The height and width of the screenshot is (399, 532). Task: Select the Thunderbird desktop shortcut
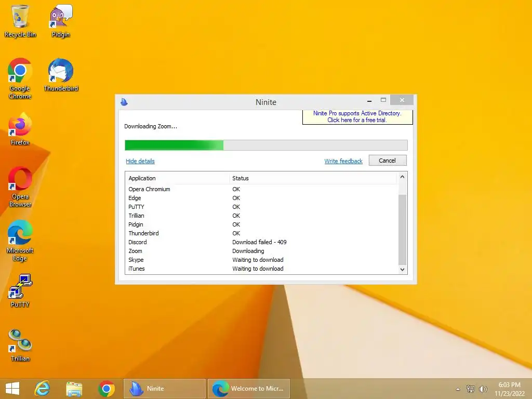pyautogui.click(x=61, y=75)
